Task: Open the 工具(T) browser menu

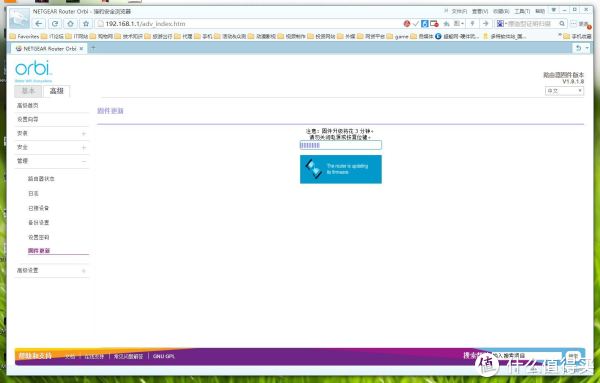Action: [522, 11]
